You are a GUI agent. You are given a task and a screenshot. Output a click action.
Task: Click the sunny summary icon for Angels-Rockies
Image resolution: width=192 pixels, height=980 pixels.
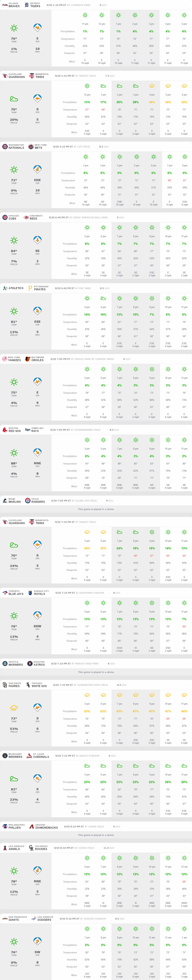pyautogui.click(x=14, y=871)
